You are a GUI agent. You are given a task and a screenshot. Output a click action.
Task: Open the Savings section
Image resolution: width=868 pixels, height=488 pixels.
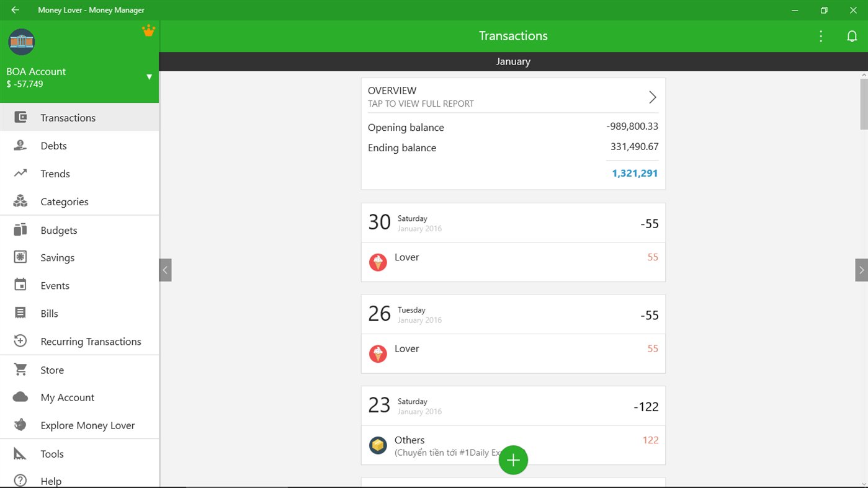coord(79,257)
